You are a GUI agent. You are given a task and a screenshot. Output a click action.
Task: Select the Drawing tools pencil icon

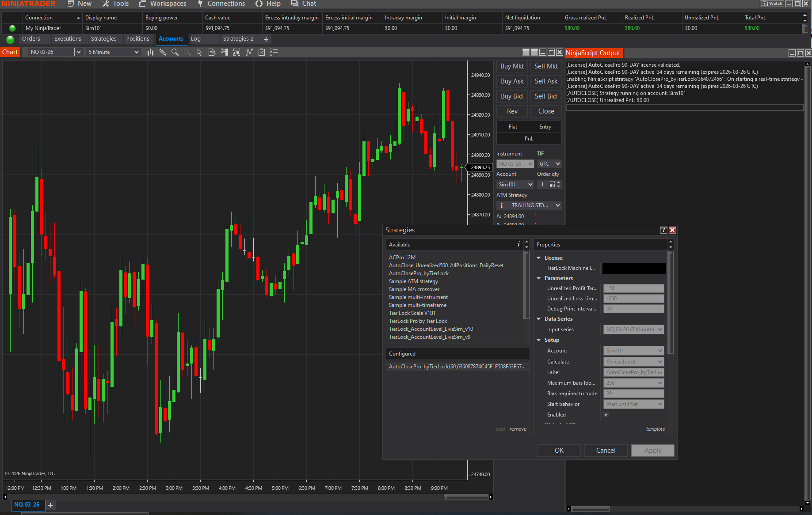pos(163,52)
